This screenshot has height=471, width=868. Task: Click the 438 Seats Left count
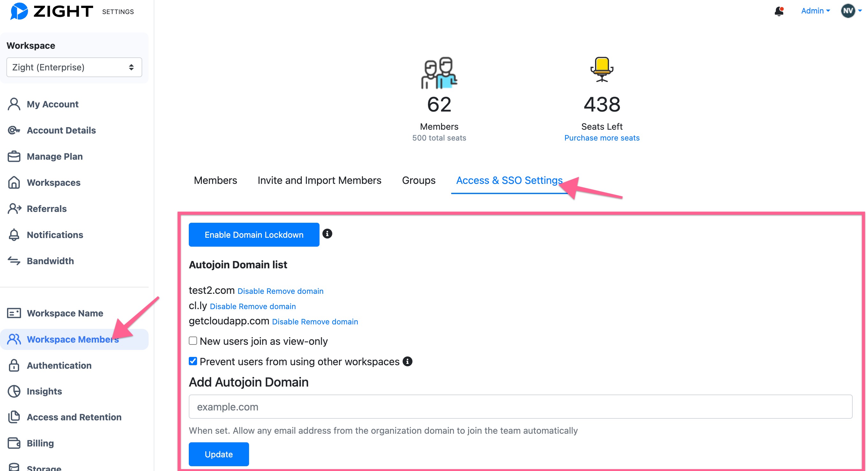click(x=602, y=105)
